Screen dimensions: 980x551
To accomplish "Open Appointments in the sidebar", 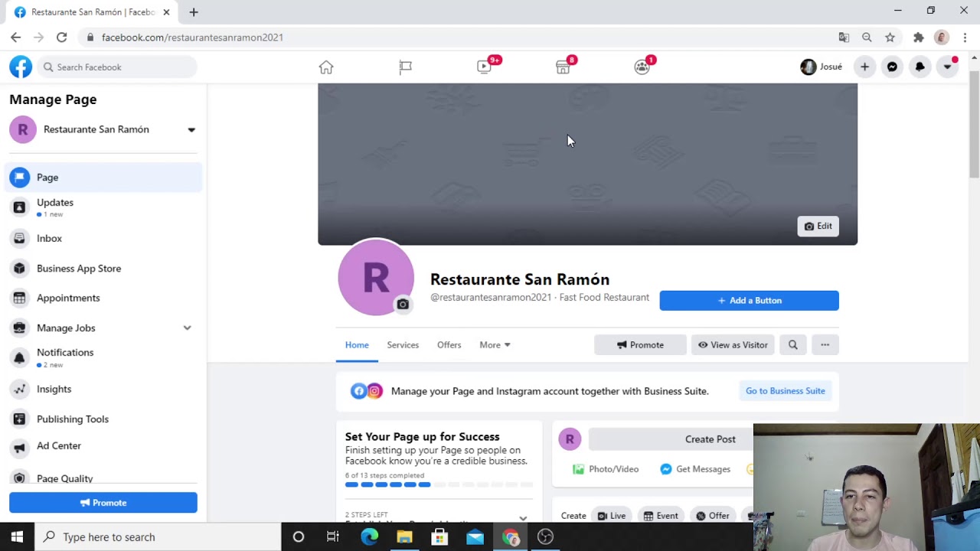I will (x=103, y=298).
